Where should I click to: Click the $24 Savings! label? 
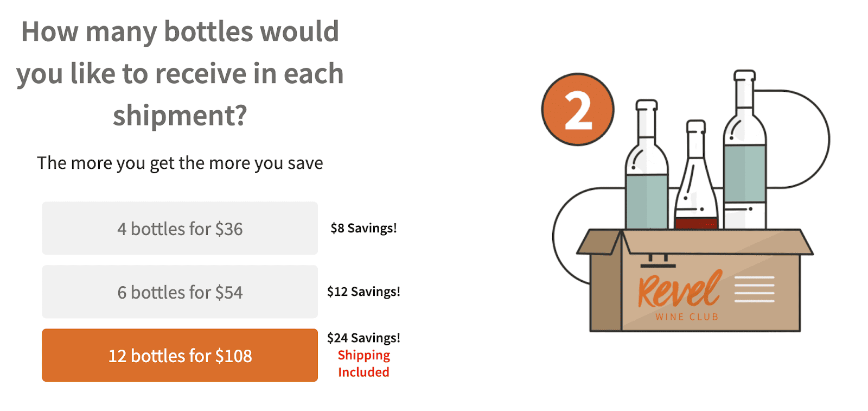tap(363, 338)
